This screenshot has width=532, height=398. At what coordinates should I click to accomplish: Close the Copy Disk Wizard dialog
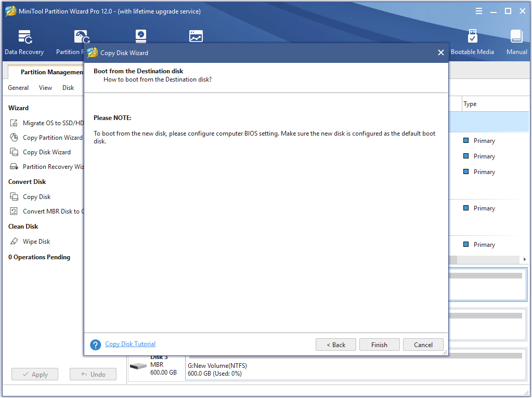point(440,52)
